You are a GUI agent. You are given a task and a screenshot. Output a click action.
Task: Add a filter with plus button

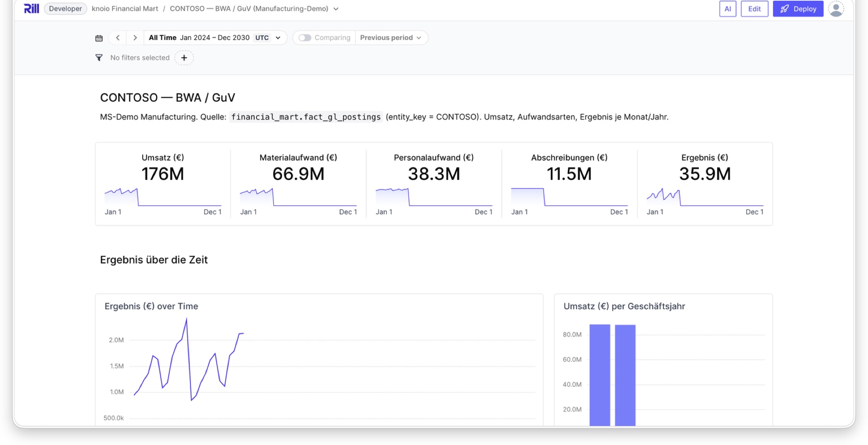pyautogui.click(x=184, y=58)
